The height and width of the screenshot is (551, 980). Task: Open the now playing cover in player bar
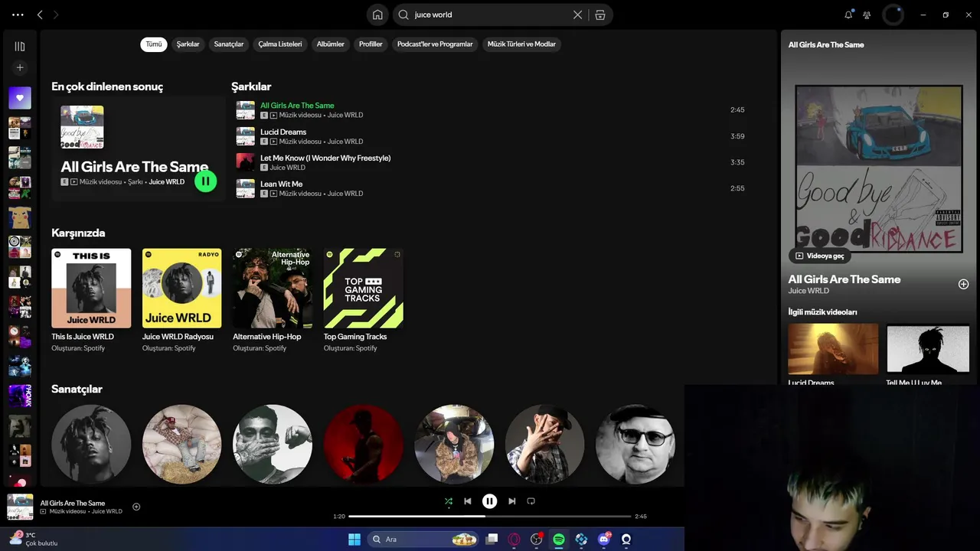point(20,507)
